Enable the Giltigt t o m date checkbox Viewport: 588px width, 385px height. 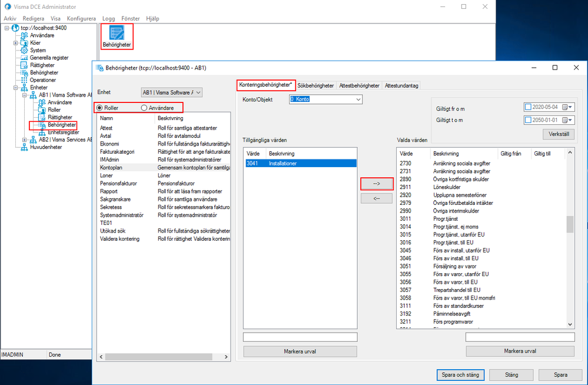tap(528, 120)
